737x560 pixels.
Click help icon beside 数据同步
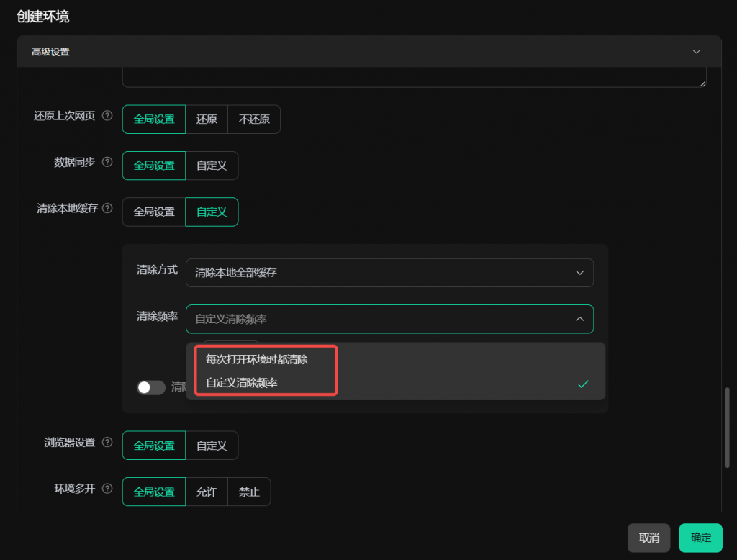point(108,162)
